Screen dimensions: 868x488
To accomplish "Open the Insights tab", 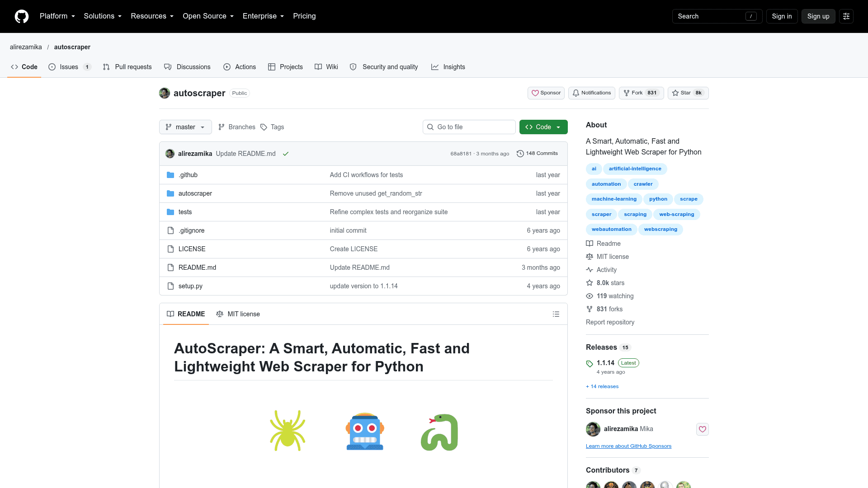I will [x=448, y=67].
